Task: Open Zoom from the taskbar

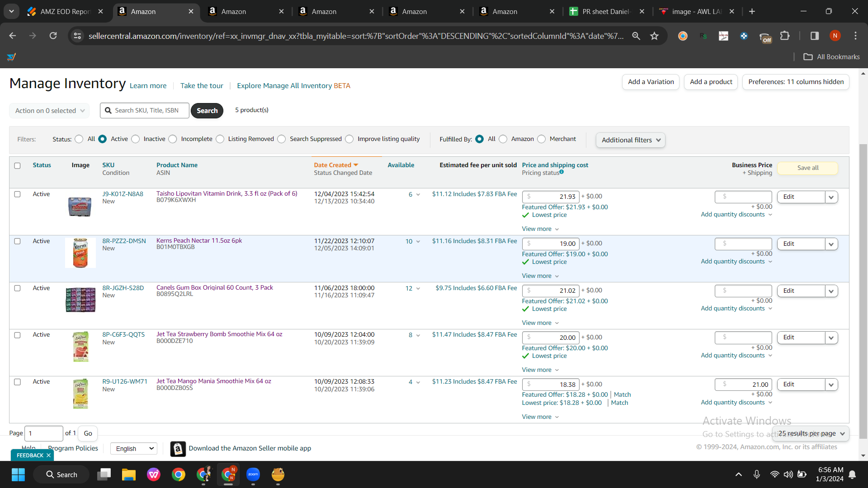Action: (x=253, y=474)
